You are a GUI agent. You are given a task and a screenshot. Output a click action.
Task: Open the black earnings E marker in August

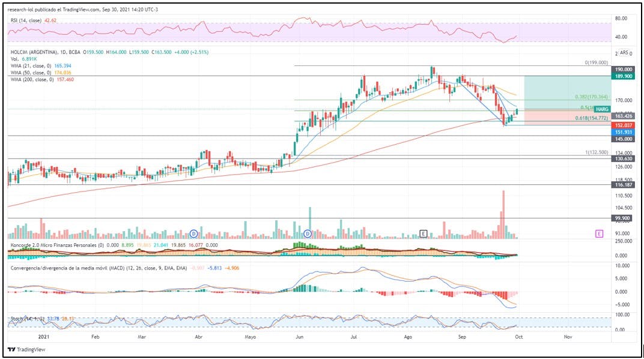pyautogui.click(x=423, y=234)
